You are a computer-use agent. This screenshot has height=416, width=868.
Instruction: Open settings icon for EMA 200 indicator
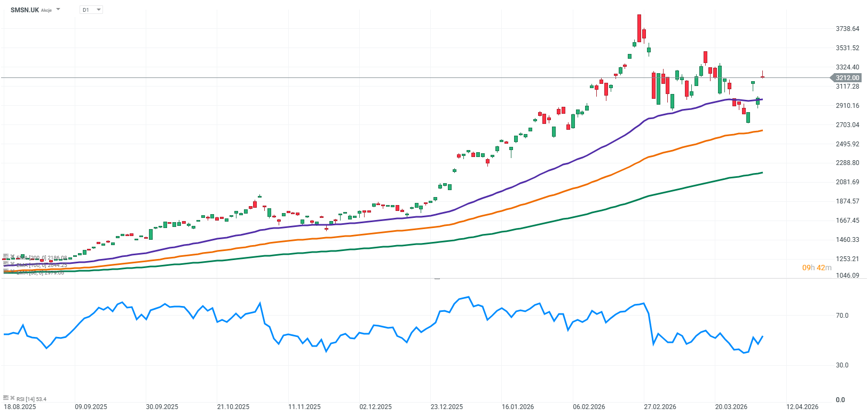(5, 256)
